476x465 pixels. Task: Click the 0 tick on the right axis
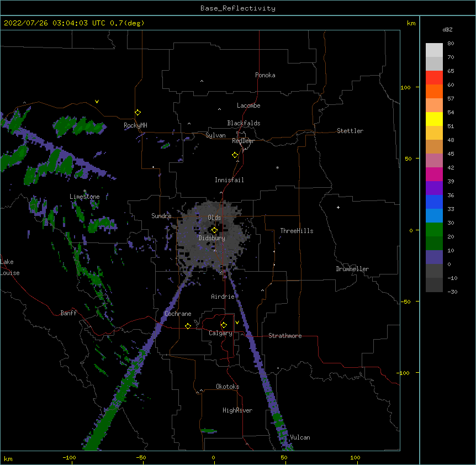(411, 230)
